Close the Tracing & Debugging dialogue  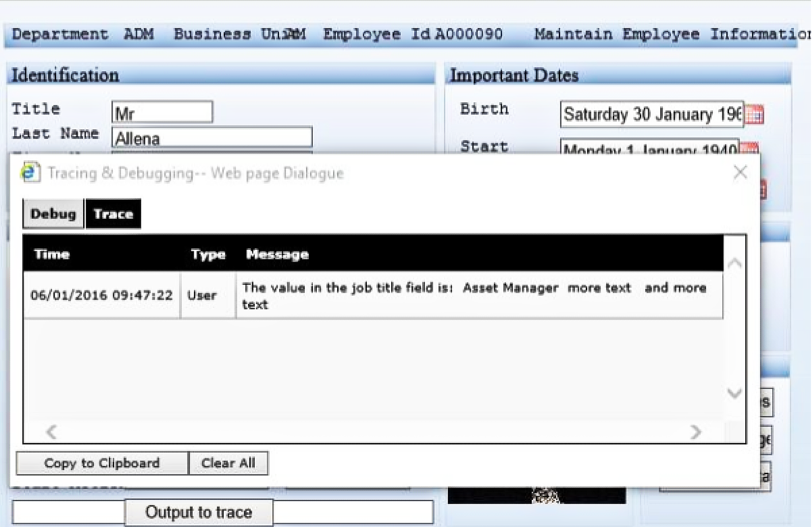[740, 172]
